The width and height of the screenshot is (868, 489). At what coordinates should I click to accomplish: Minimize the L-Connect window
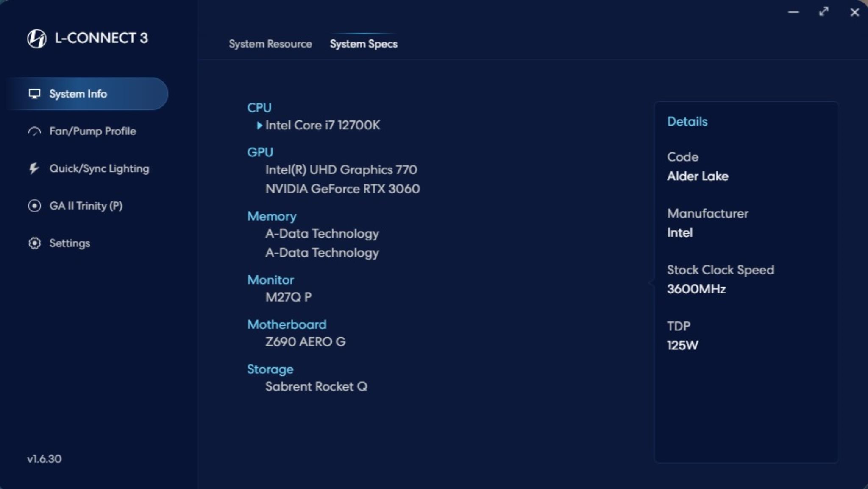[x=793, y=12]
